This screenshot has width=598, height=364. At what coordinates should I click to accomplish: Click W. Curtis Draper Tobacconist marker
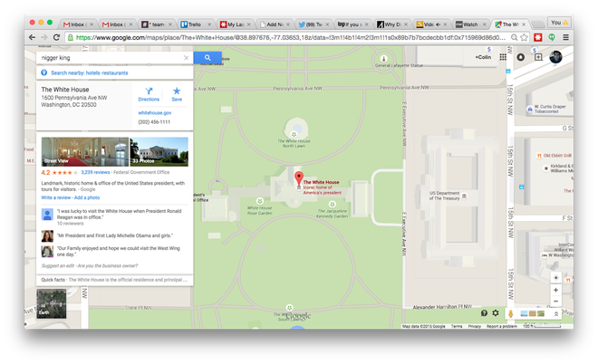[530, 109]
